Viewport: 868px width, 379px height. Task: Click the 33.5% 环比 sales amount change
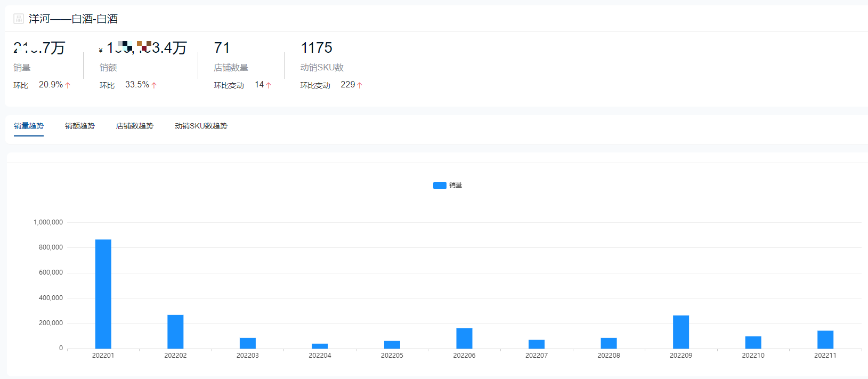(137, 85)
